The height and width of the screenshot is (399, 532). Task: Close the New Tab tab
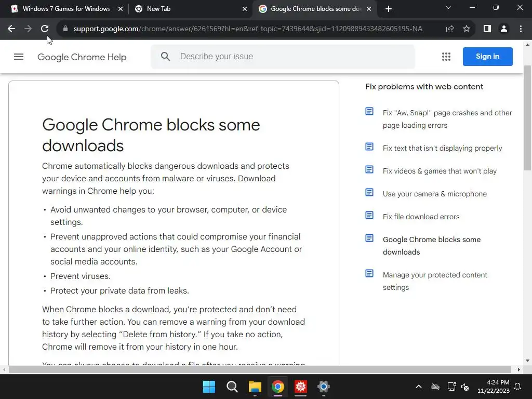245,9
